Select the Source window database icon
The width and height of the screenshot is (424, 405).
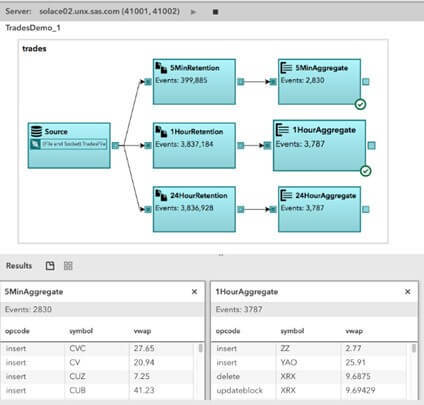[x=36, y=131]
